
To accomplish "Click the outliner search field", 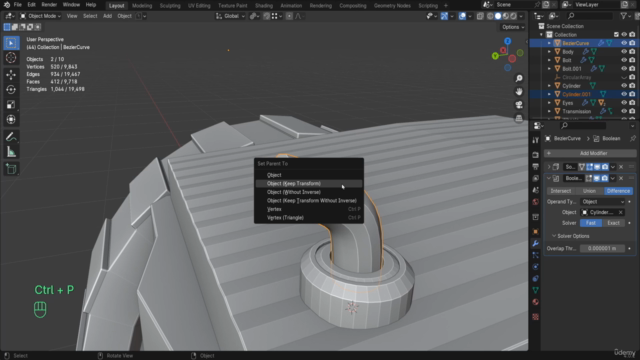I will pyautogui.click(x=589, y=16).
